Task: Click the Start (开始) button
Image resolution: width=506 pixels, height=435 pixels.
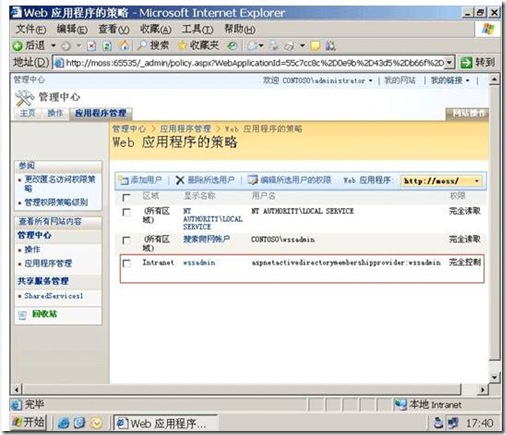Action: click(x=28, y=423)
